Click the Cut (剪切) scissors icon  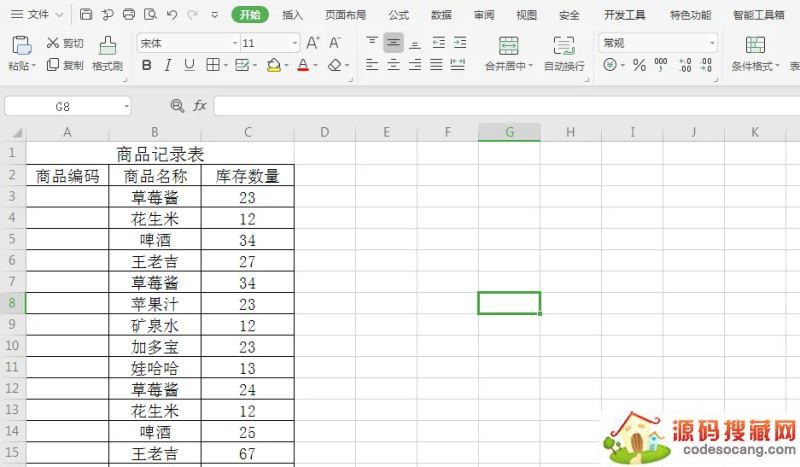point(53,43)
